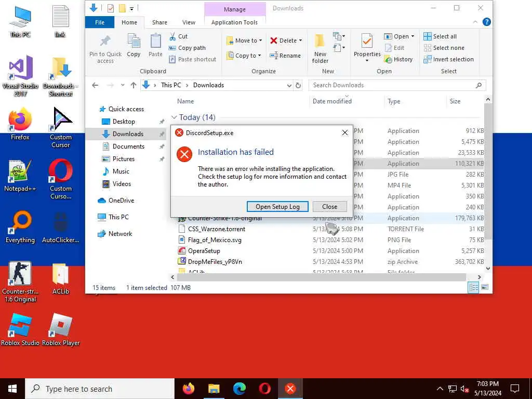Expand Move to dropdown
The height and width of the screenshot is (399, 532).
(x=261, y=41)
